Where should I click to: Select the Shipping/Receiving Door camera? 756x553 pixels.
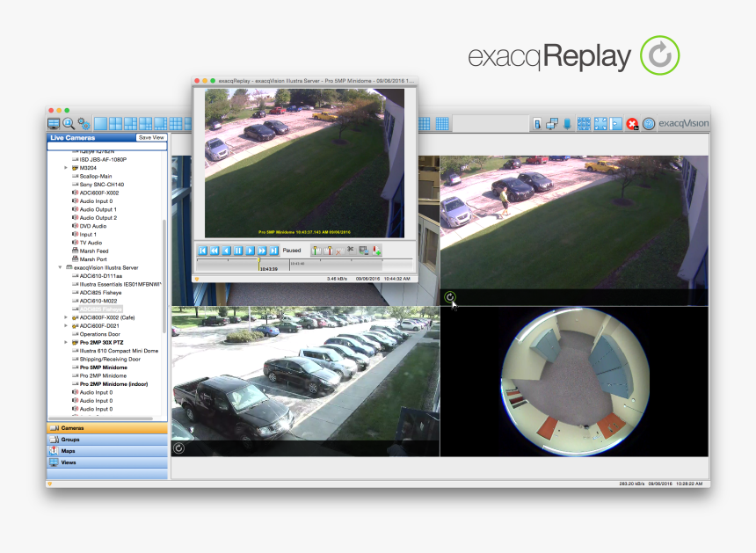[x=110, y=360]
